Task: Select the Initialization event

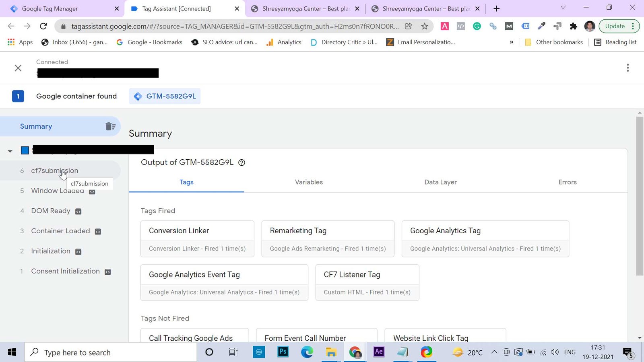Action: click(x=51, y=251)
